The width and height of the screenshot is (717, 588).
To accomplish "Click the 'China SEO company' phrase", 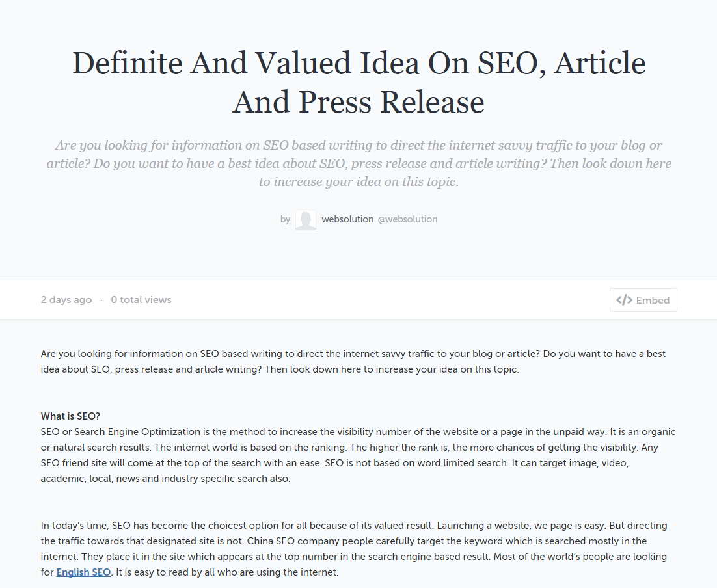I will tap(293, 541).
